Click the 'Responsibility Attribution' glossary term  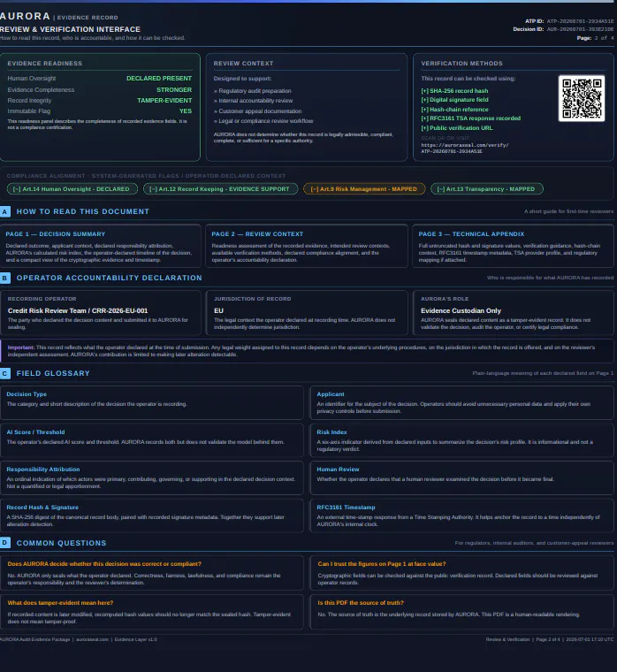tap(42, 470)
